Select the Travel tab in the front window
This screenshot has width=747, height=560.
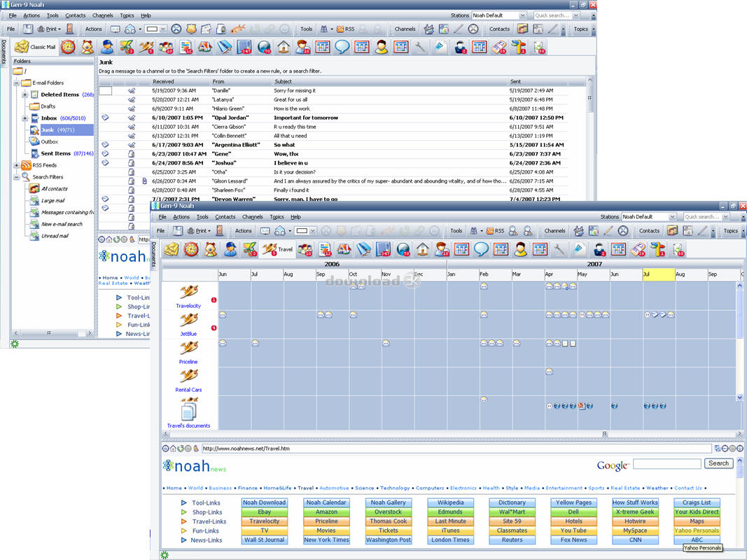pyautogui.click(x=277, y=249)
